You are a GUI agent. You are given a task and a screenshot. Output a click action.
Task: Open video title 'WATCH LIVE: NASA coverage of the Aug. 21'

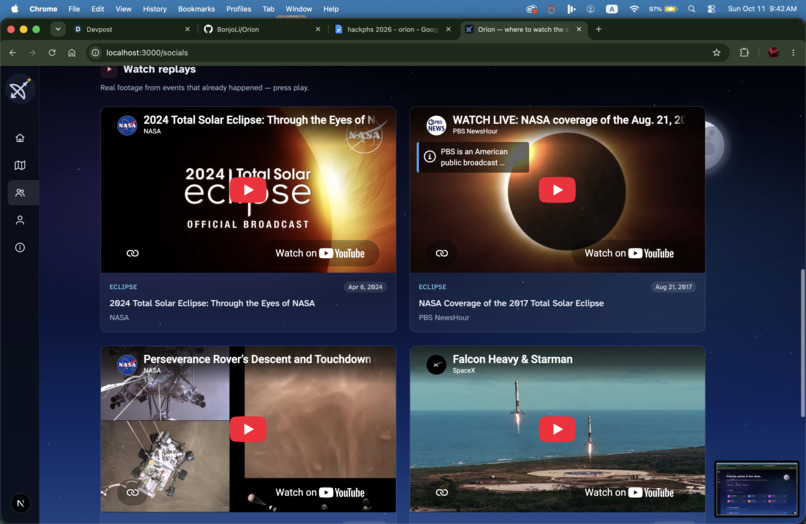tap(568, 120)
